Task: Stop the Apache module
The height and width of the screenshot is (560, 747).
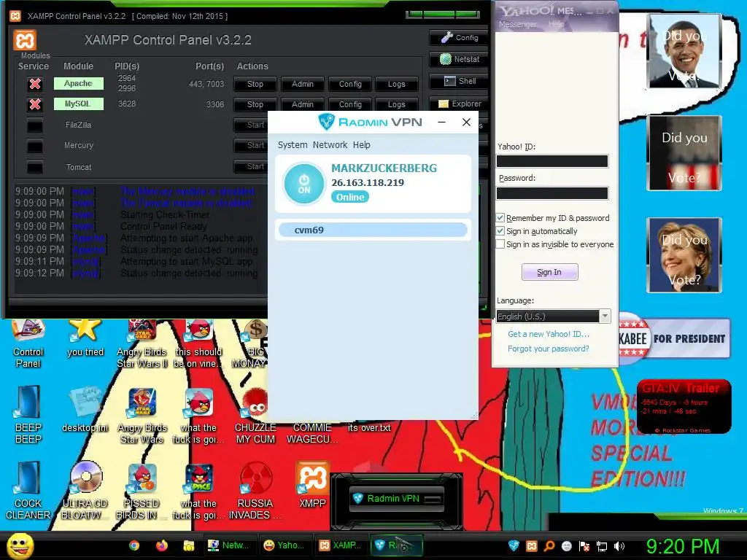Action: point(255,84)
